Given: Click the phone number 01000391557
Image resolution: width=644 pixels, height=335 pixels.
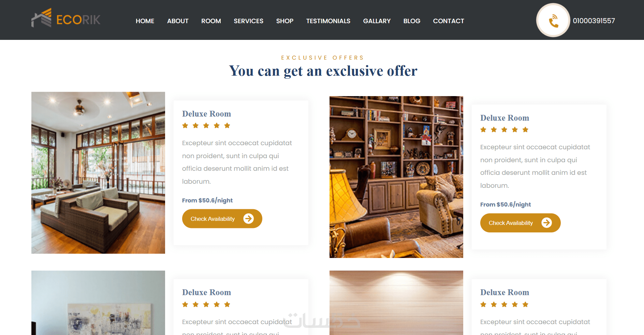Looking at the screenshot, I should click(594, 21).
